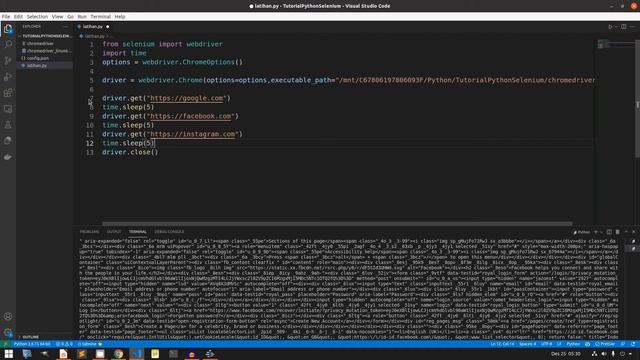Open the Manage gear icon

[8, 333]
